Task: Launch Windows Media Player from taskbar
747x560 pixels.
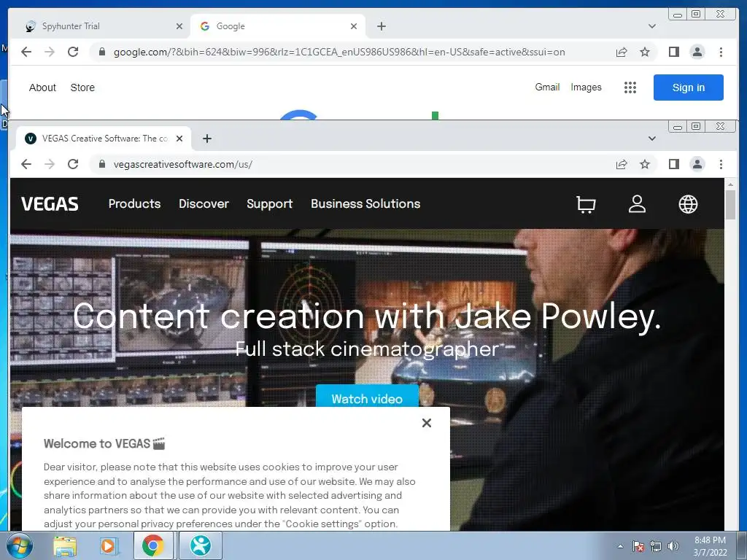Action: [109, 545]
